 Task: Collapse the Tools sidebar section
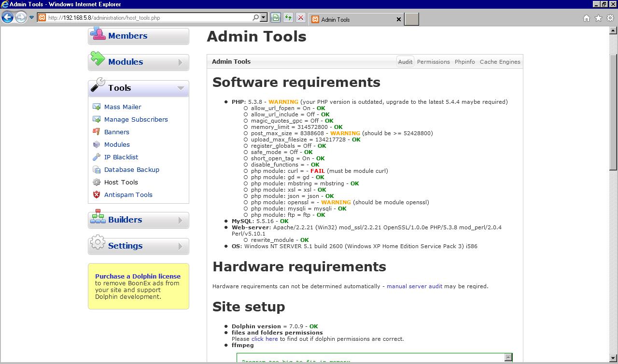click(181, 88)
